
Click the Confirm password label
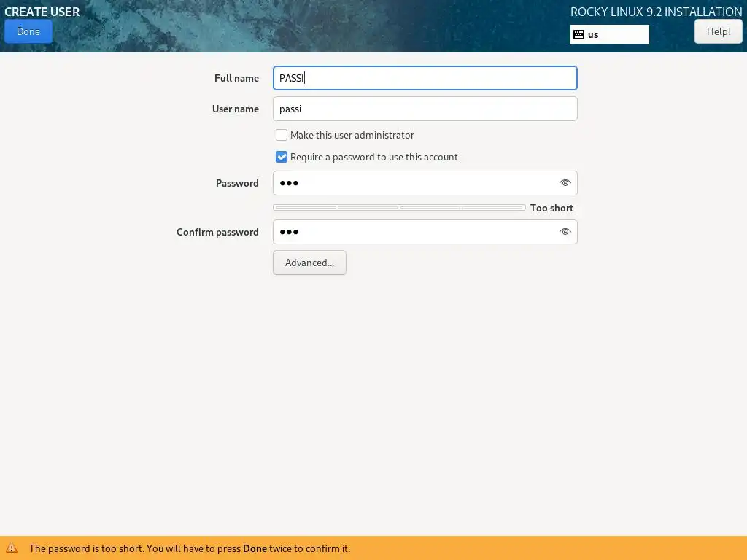(x=217, y=232)
